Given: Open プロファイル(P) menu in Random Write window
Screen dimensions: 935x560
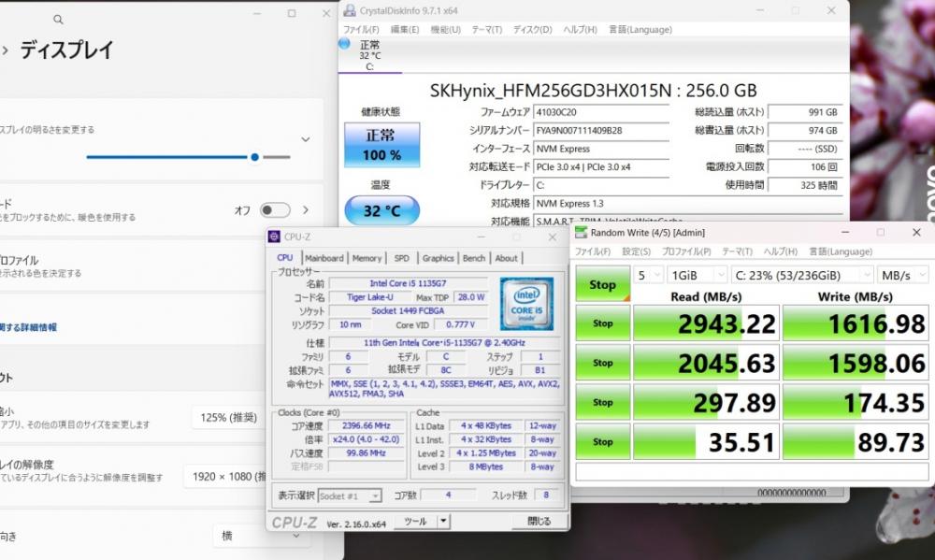Looking at the screenshot, I should point(686,251).
